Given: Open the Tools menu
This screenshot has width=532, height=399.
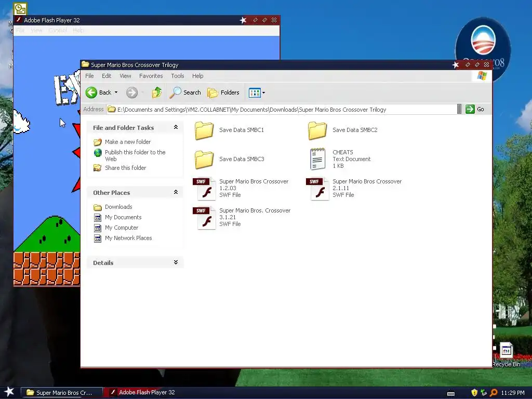Looking at the screenshot, I should [x=178, y=76].
